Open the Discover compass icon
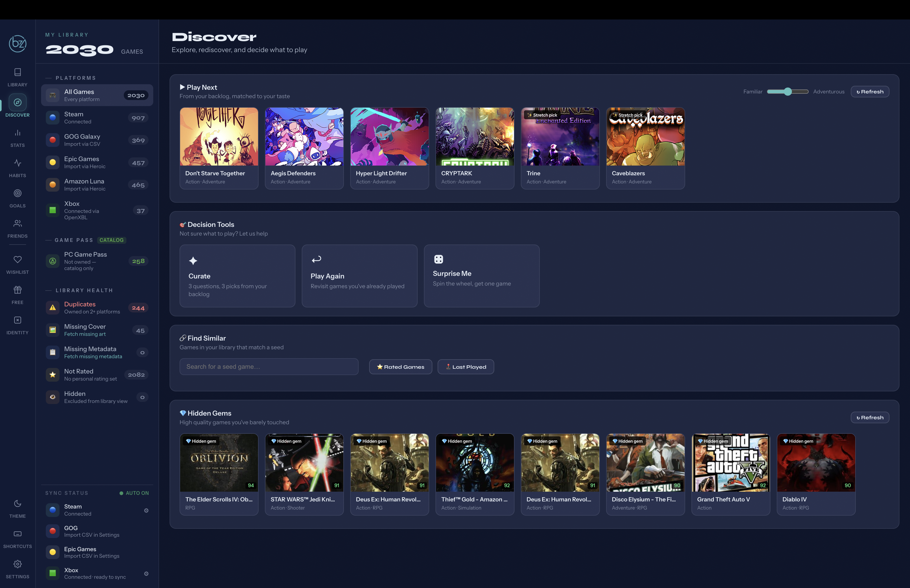The width and height of the screenshot is (910, 588). click(x=18, y=102)
